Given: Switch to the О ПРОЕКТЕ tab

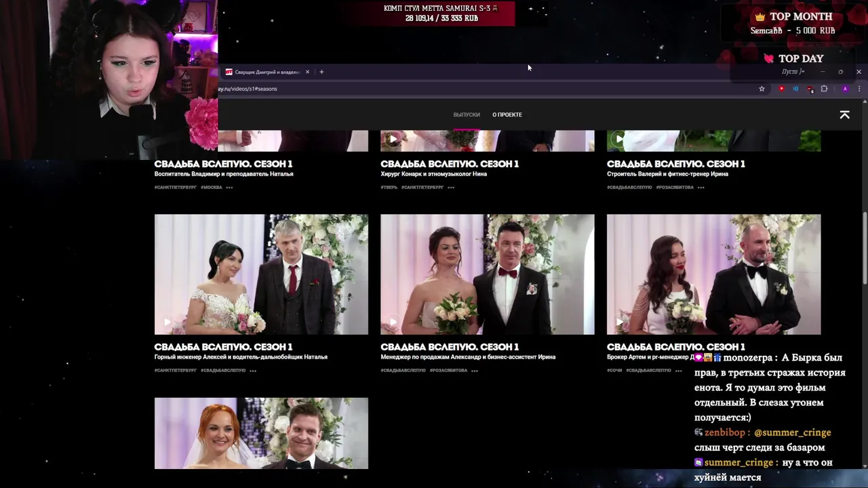Looking at the screenshot, I should pos(507,115).
